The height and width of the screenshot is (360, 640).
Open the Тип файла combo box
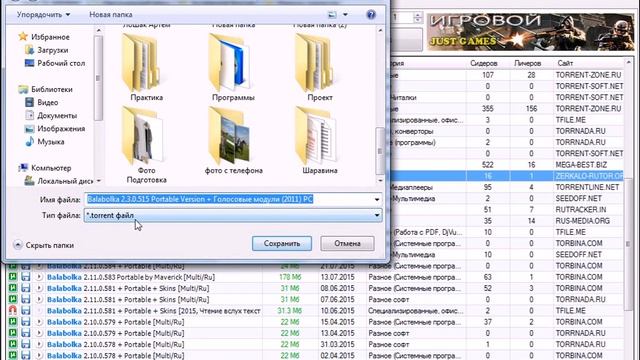(x=233, y=215)
